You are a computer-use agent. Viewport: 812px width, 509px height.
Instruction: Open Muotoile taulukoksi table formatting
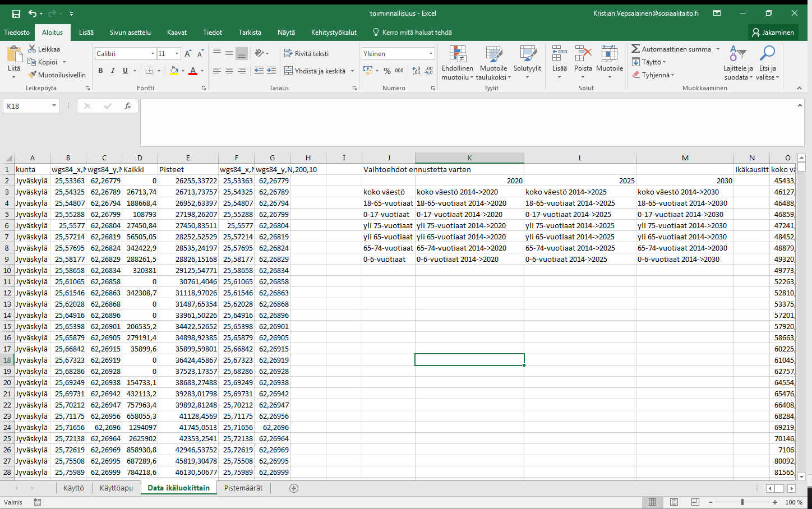(x=493, y=63)
